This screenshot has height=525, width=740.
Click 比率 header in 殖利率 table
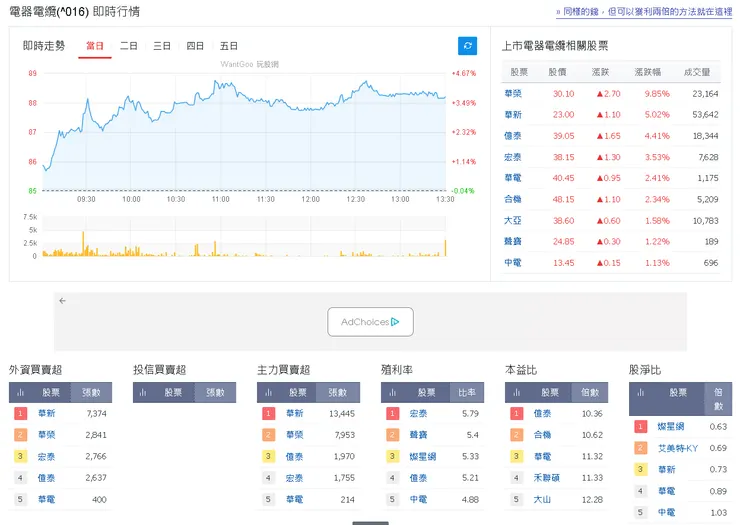[466, 392]
